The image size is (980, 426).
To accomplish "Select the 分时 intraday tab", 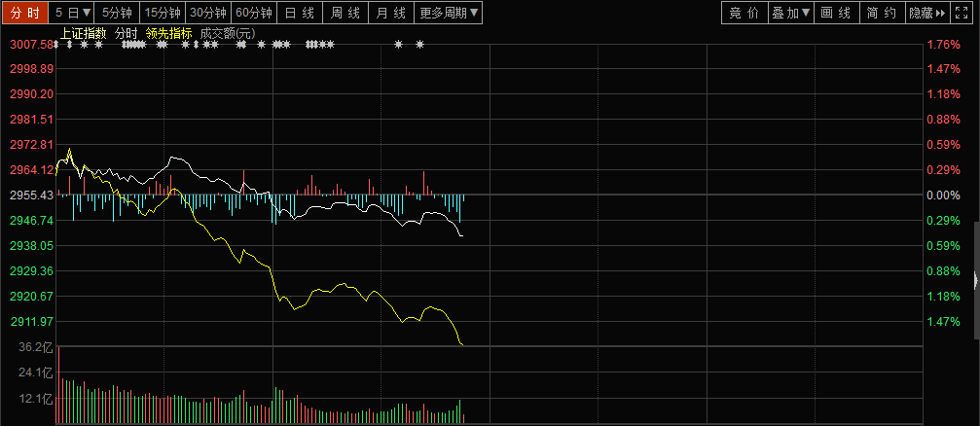I will point(25,13).
